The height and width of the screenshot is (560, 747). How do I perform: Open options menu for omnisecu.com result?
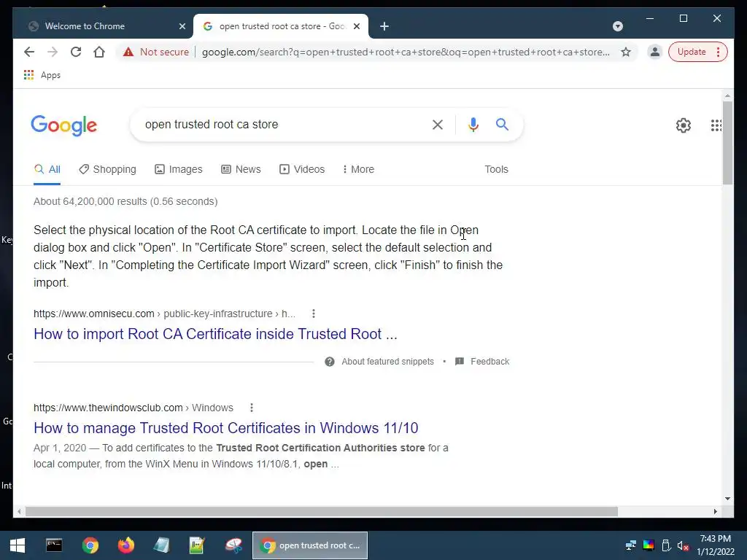(314, 314)
